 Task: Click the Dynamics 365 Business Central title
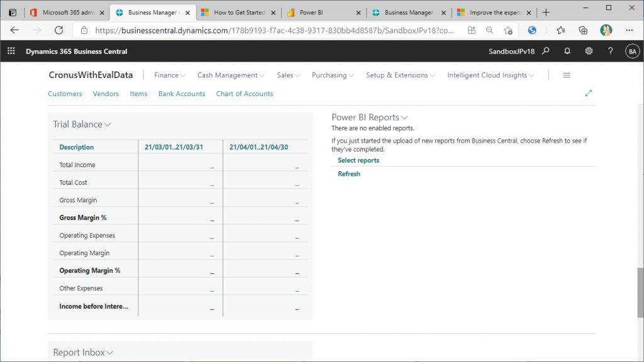click(x=76, y=52)
